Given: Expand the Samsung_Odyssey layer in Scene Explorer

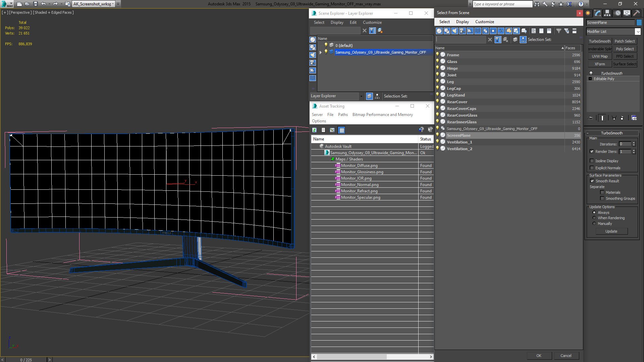Looking at the screenshot, I should point(321,52).
